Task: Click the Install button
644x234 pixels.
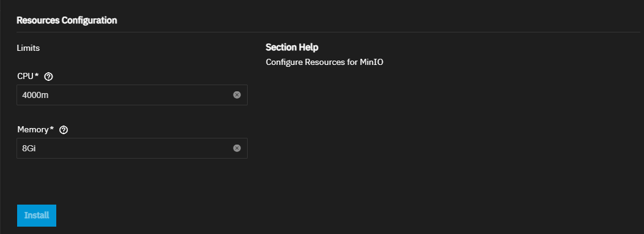Action: tap(37, 216)
